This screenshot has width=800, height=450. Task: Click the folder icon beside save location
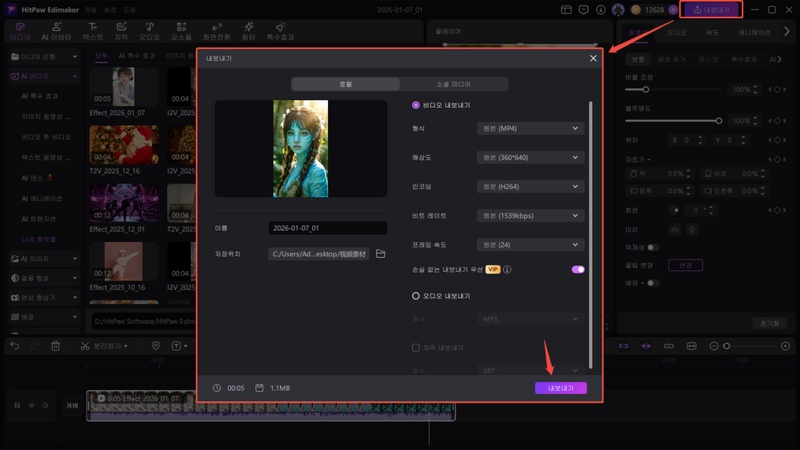point(380,254)
